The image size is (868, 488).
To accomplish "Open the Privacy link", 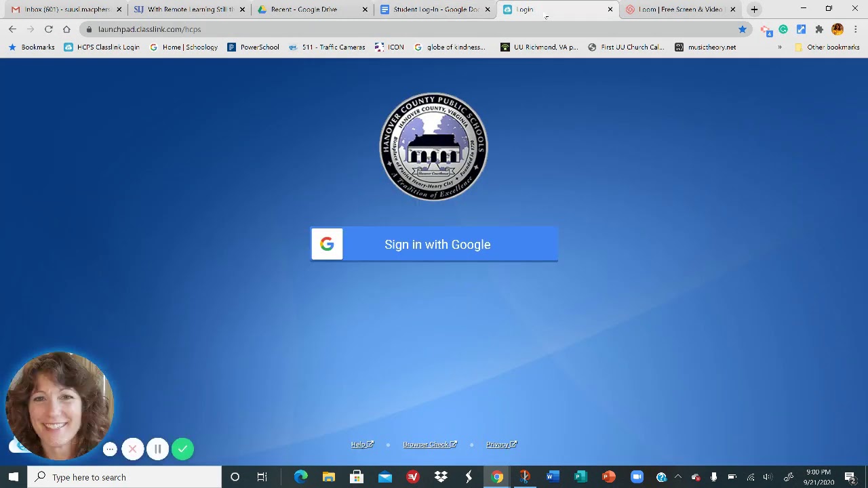I will tap(501, 445).
